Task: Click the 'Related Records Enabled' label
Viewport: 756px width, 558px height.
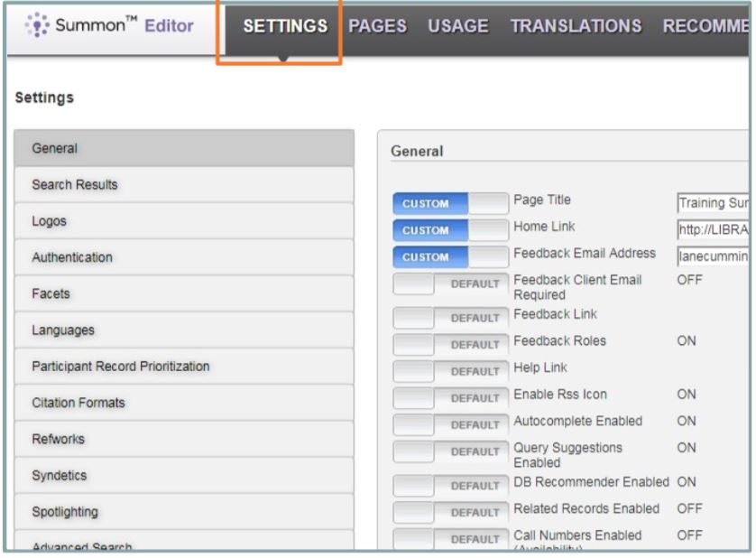Action: tap(586, 508)
